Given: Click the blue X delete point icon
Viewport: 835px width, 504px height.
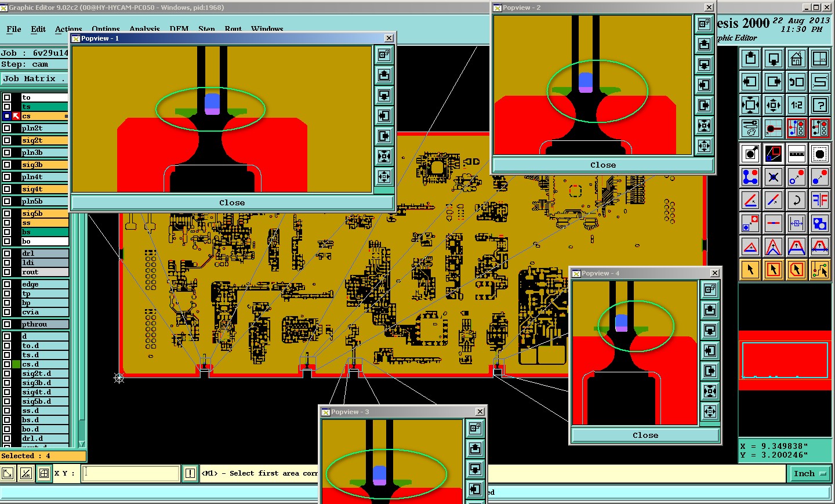Looking at the screenshot, I should coord(774,177).
